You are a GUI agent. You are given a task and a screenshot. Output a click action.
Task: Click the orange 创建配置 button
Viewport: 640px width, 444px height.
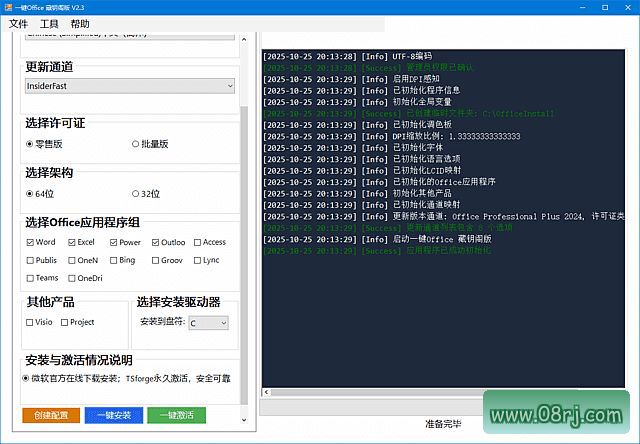click(x=51, y=415)
